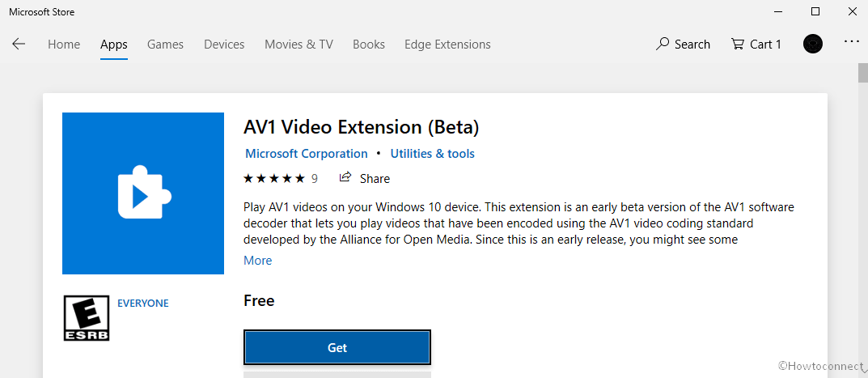This screenshot has height=378, width=868.
Task: Click the back arrow icon
Action: tap(19, 45)
